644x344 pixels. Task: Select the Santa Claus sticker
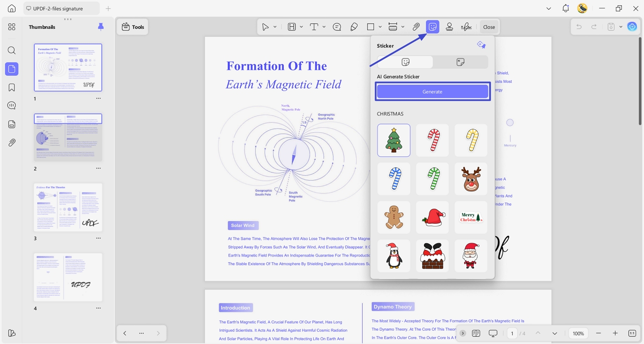point(471,256)
